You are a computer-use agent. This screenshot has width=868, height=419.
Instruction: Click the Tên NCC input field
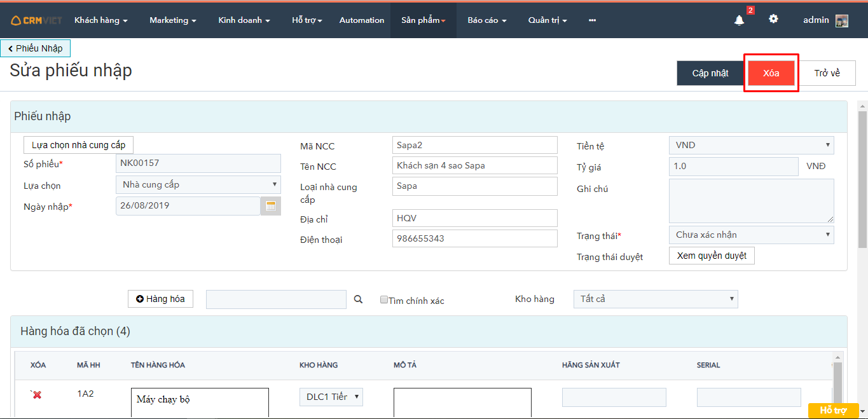point(475,165)
